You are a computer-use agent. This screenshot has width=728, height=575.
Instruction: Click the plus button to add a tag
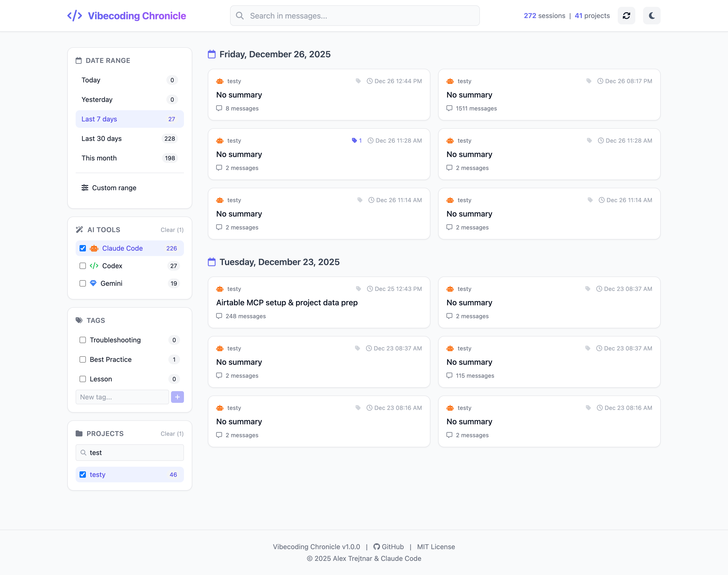[177, 397]
